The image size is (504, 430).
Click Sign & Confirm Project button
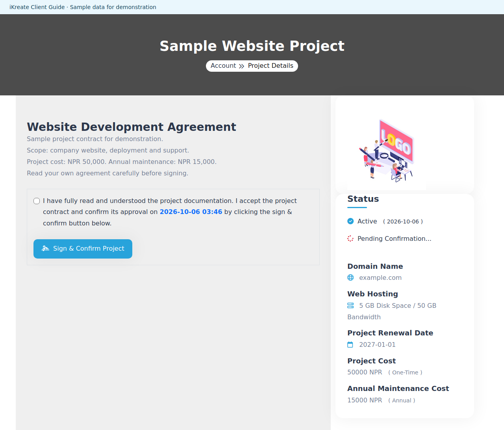coord(83,249)
